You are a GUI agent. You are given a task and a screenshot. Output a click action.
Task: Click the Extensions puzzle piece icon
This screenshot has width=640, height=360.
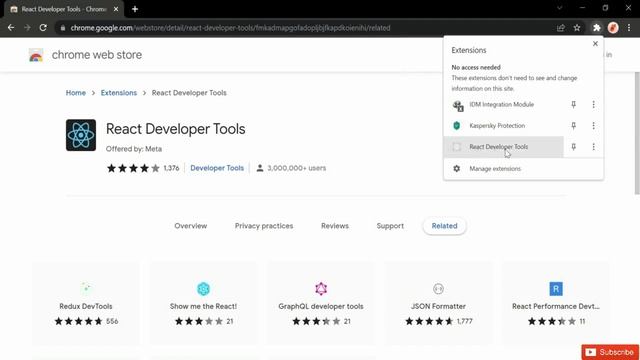point(596,28)
